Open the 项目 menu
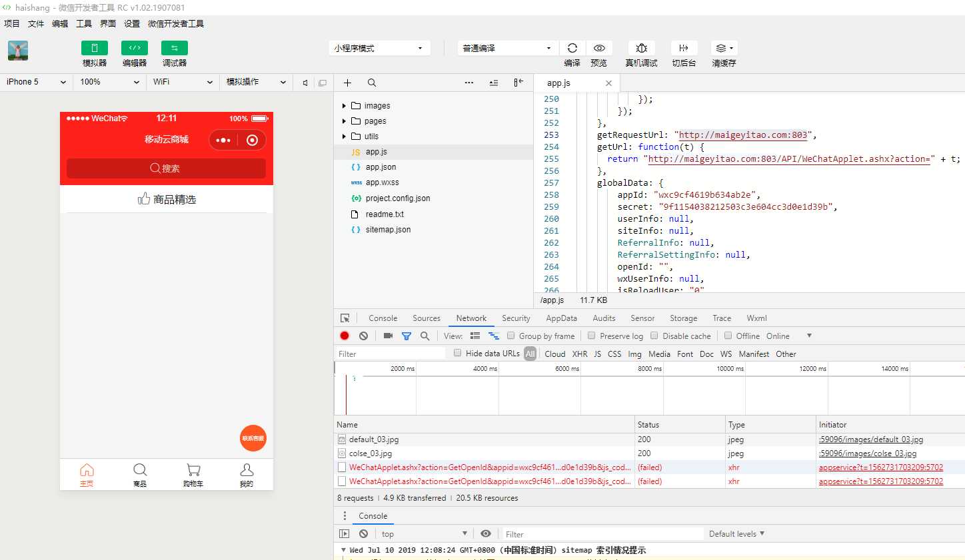This screenshot has width=965, height=560. [12, 24]
